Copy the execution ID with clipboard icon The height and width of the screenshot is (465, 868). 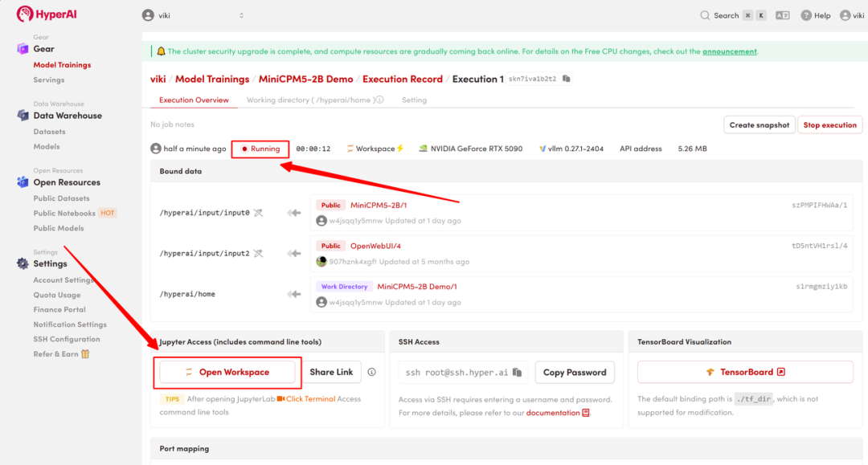point(567,79)
